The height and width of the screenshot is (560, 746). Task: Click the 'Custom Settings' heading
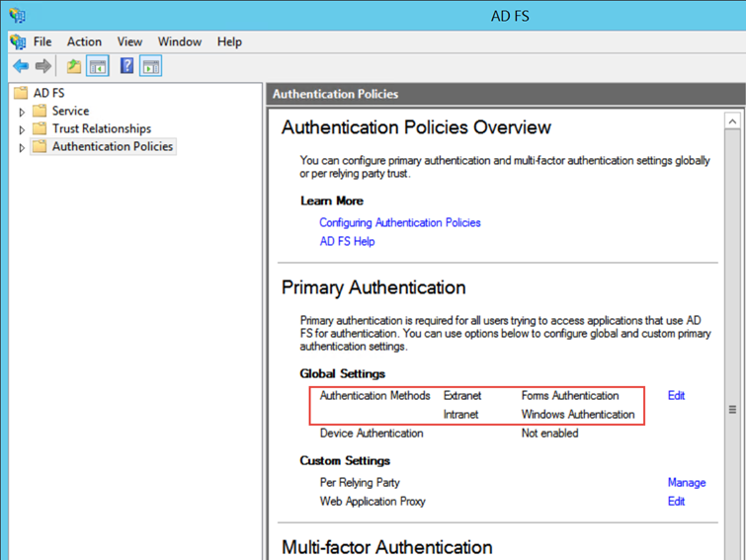[345, 460]
